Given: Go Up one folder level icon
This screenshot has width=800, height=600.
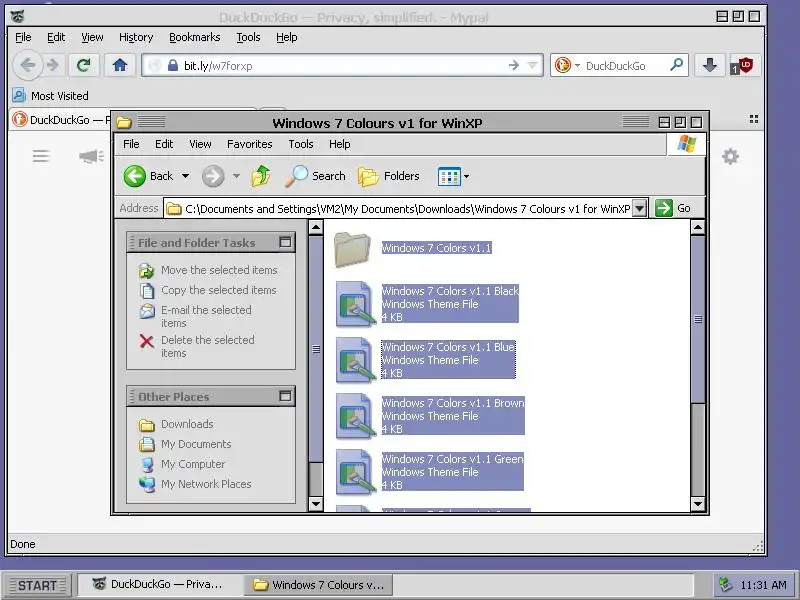Looking at the screenshot, I should pos(261,176).
